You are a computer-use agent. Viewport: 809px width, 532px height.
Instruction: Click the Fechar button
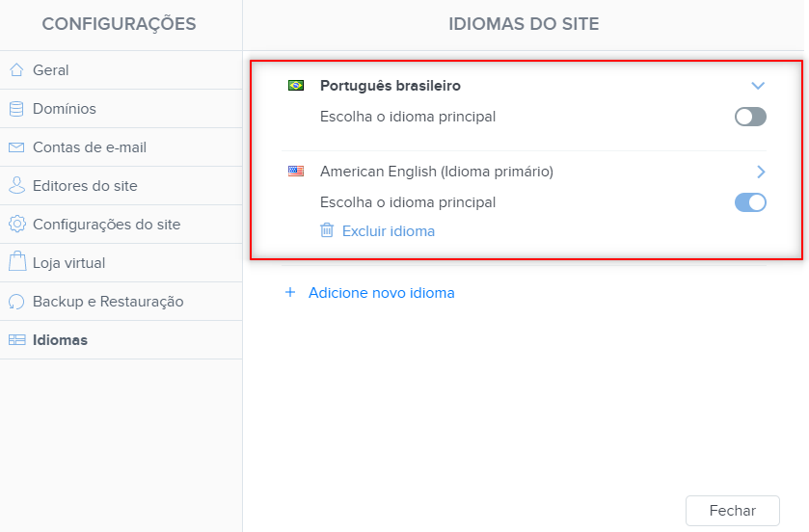pyautogui.click(x=732, y=511)
